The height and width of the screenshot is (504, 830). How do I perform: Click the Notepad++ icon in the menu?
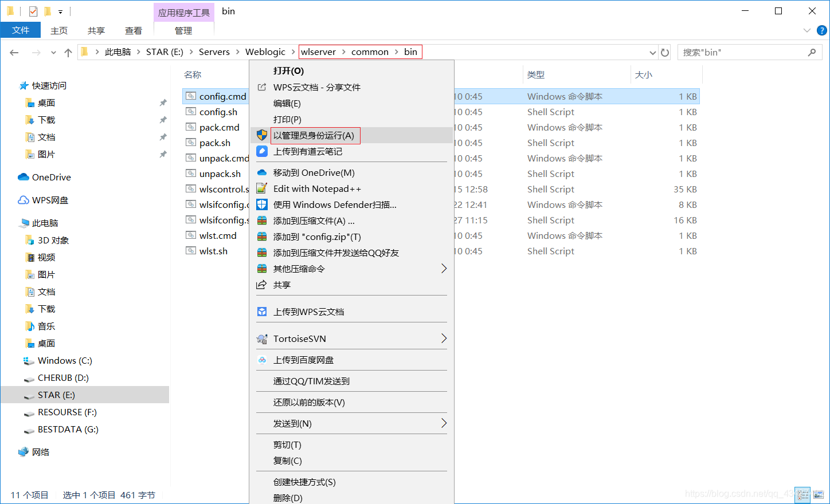pos(262,188)
